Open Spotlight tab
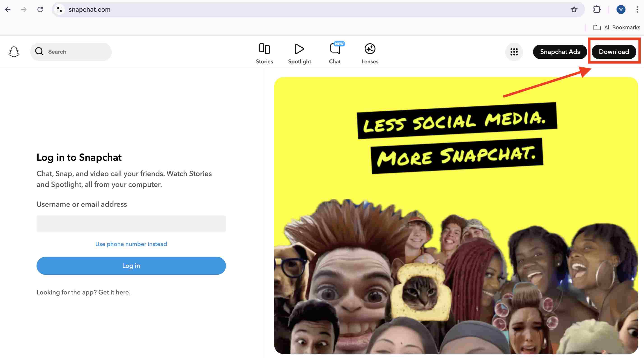This screenshot has height=358, width=644. coord(299,53)
